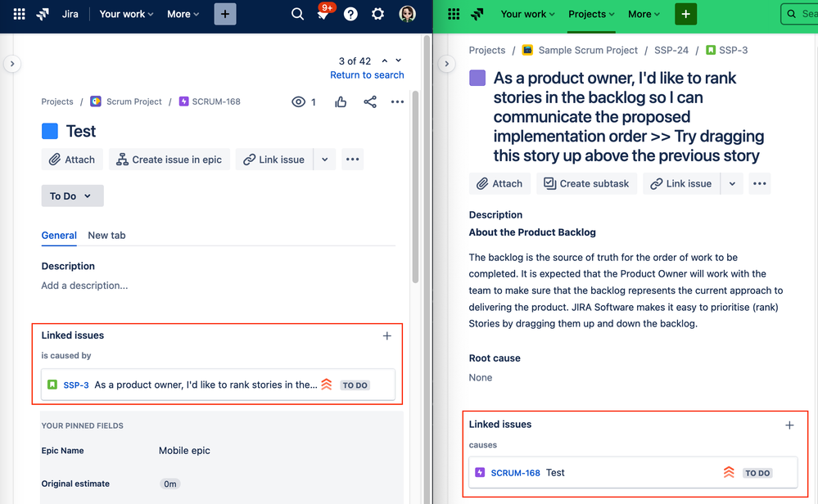The height and width of the screenshot is (504, 818).
Task: Open more options beside left Link issue dropdown
Action: click(353, 160)
